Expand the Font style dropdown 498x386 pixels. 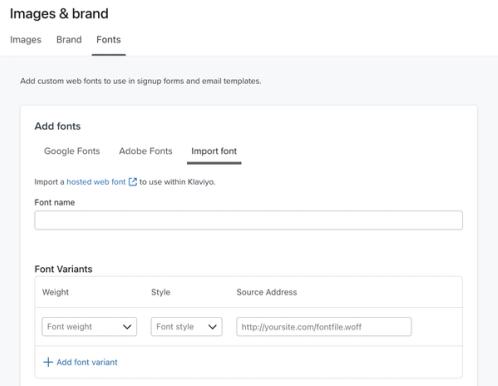click(x=186, y=327)
